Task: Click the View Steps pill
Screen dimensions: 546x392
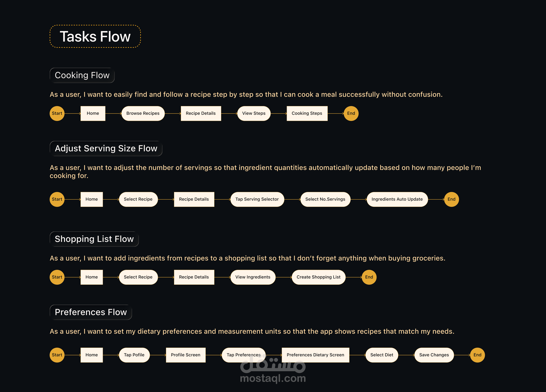Action: tap(254, 113)
